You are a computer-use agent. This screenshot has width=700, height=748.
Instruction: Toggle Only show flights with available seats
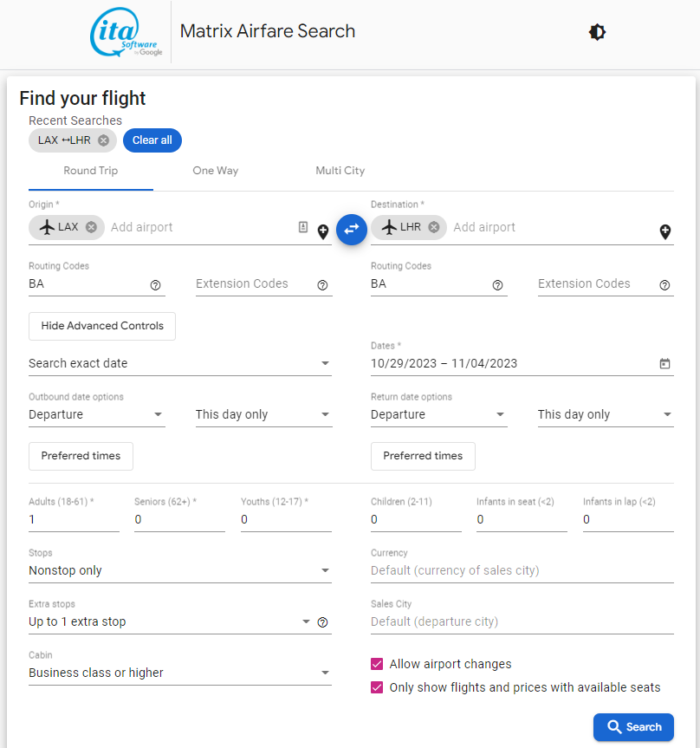click(377, 687)
